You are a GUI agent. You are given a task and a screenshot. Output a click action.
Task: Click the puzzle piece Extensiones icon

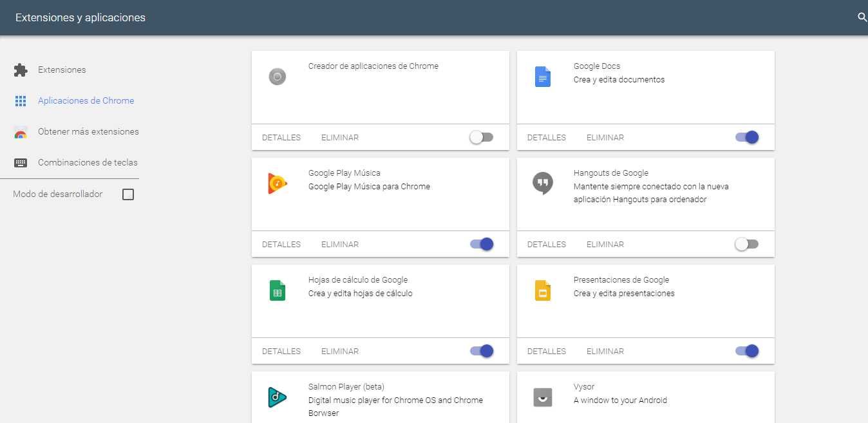point(21,70)
